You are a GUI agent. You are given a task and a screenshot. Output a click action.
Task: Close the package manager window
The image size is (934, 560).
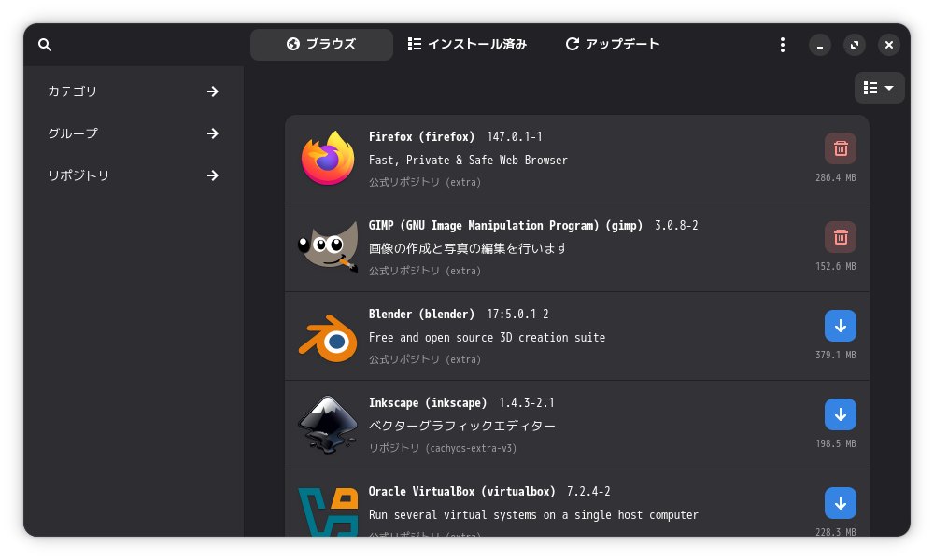(889, 45)
